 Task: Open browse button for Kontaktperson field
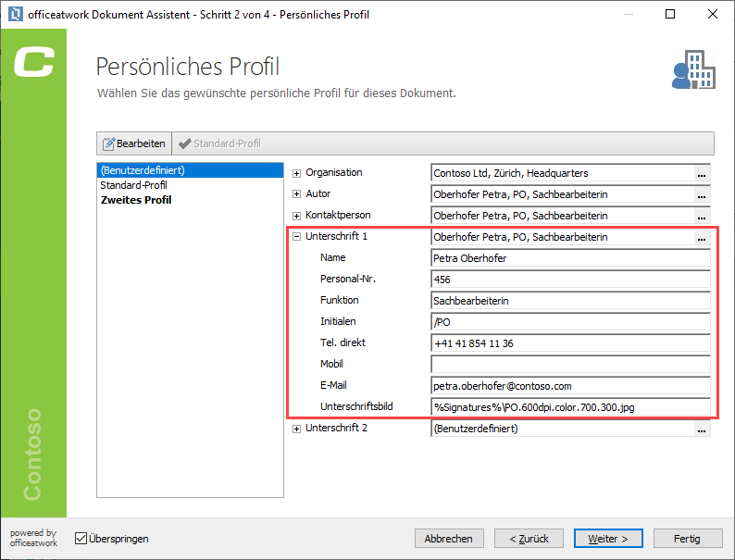[x=702, y=216]
